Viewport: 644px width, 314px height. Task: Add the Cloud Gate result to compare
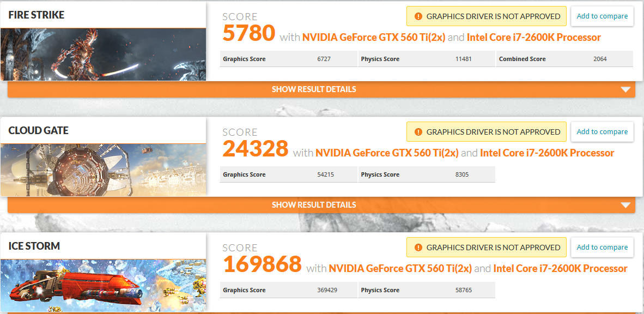pyautogui.click(x=602, y=132)
